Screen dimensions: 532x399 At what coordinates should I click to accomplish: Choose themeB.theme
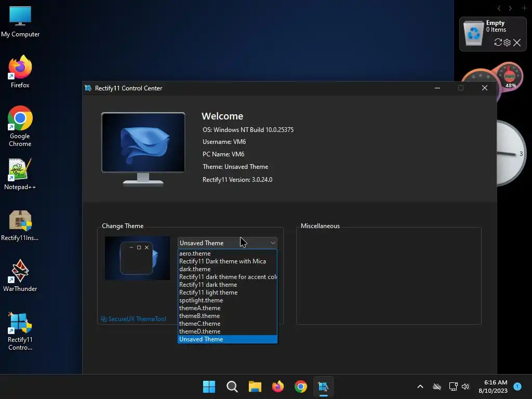click(x=228, y=316)
